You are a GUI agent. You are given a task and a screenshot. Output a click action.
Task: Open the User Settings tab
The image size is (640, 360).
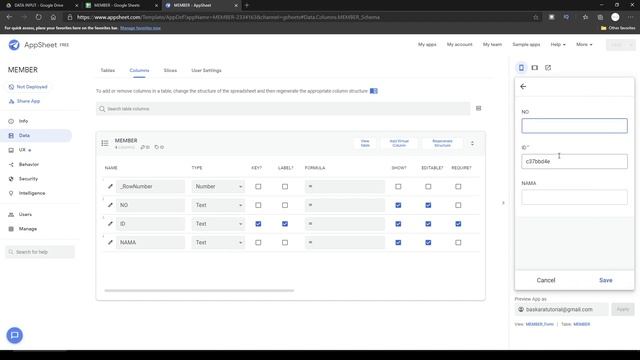coord(206,70)
